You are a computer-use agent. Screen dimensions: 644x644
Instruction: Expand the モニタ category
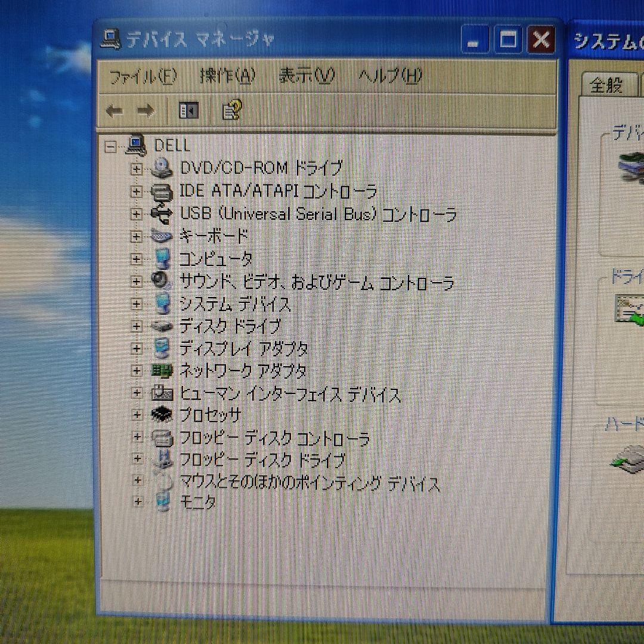click(x=138, y=502)
